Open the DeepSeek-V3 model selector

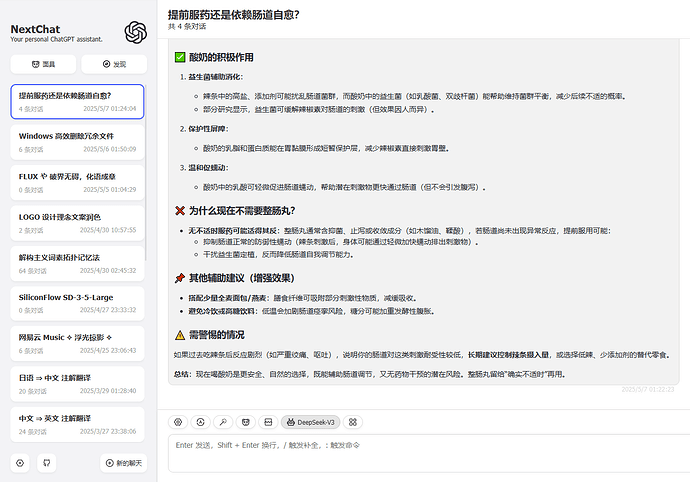tap(311, 422)
